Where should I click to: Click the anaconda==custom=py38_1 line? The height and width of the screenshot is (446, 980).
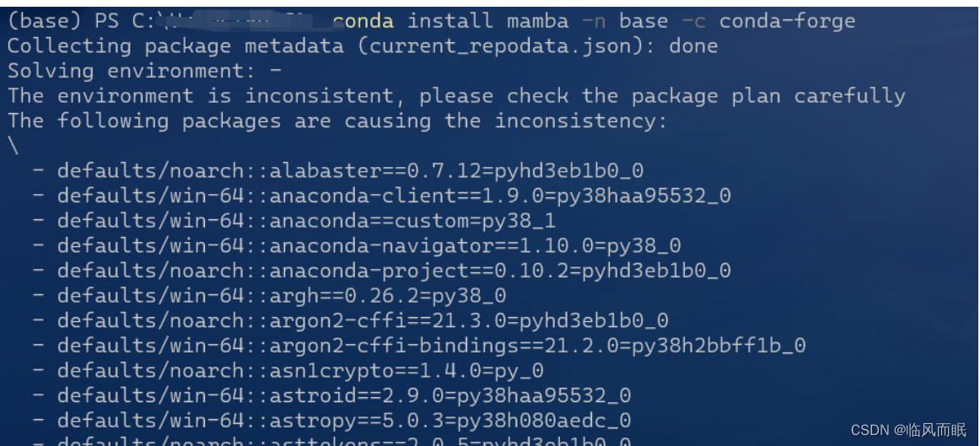[294, 221]
